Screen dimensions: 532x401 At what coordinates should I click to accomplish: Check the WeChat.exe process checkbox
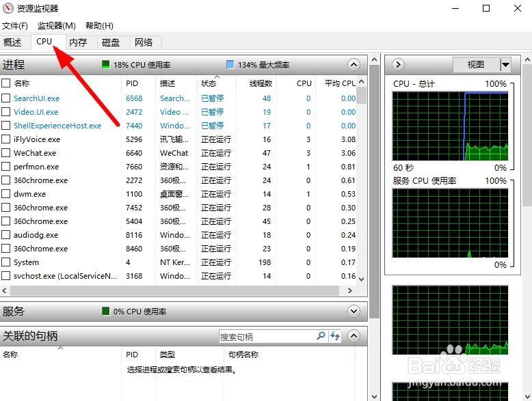click(x=5, y=153)
